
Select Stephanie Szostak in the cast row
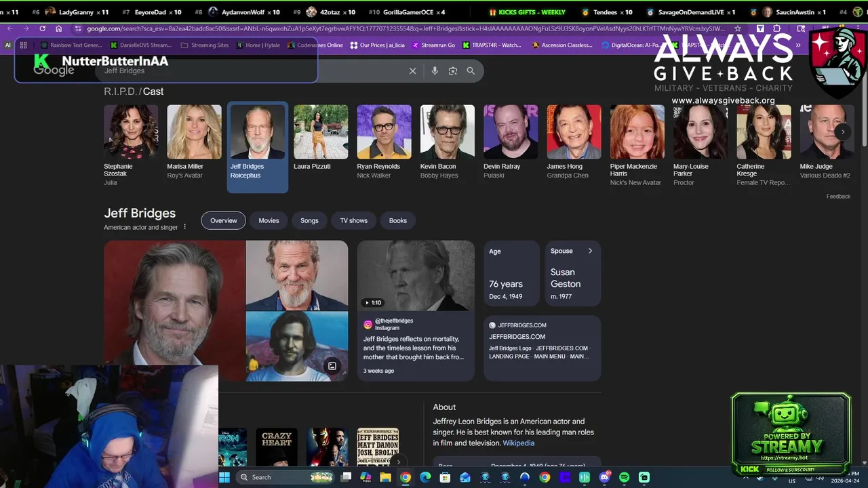(131, 146)
